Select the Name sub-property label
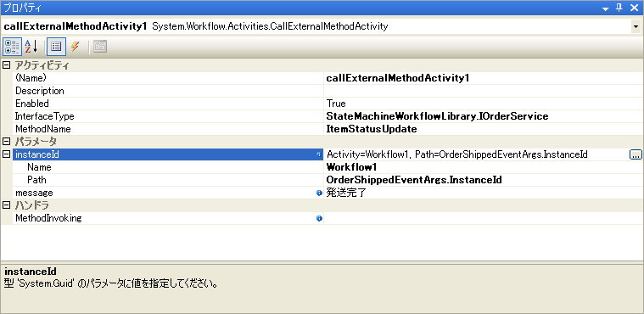644x314 pixels. coord(39,167)
